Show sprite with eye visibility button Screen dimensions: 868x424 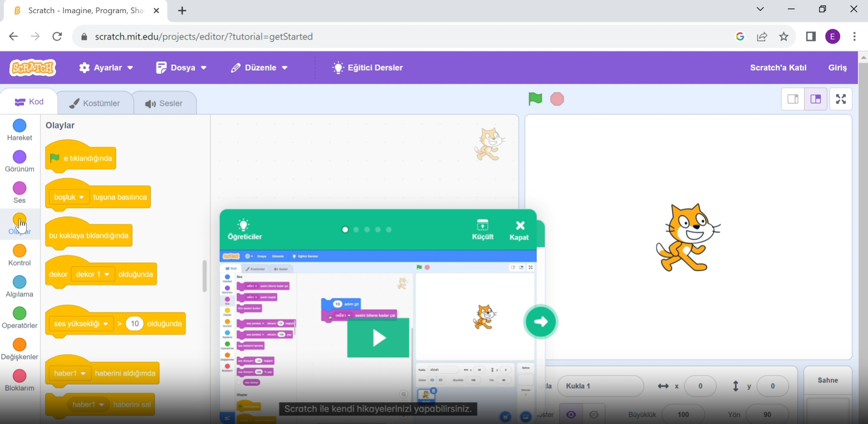[571, 415]
